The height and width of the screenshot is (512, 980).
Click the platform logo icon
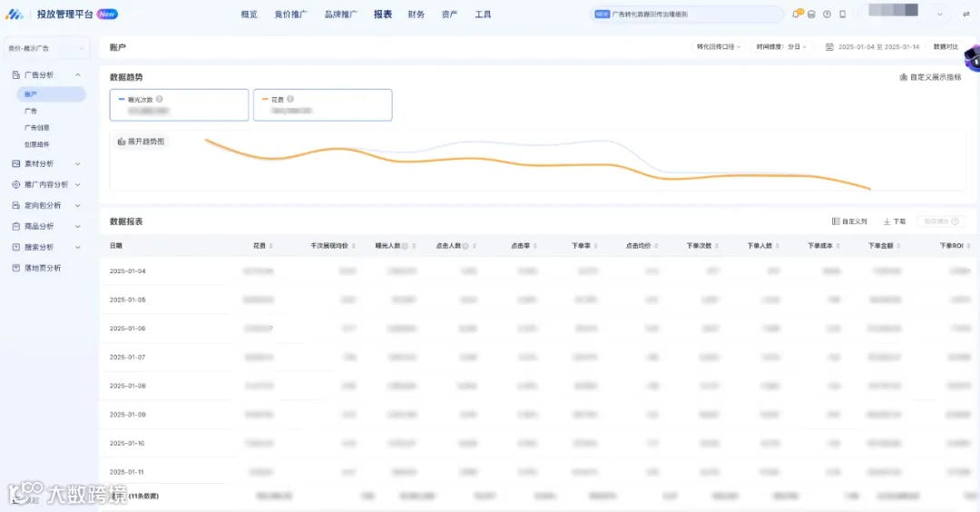[14, 14]
